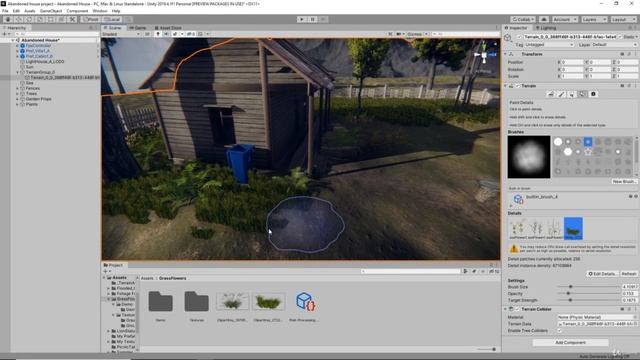Click the Refresh button
The image size is (640, 360).
[x=629, y=273]
